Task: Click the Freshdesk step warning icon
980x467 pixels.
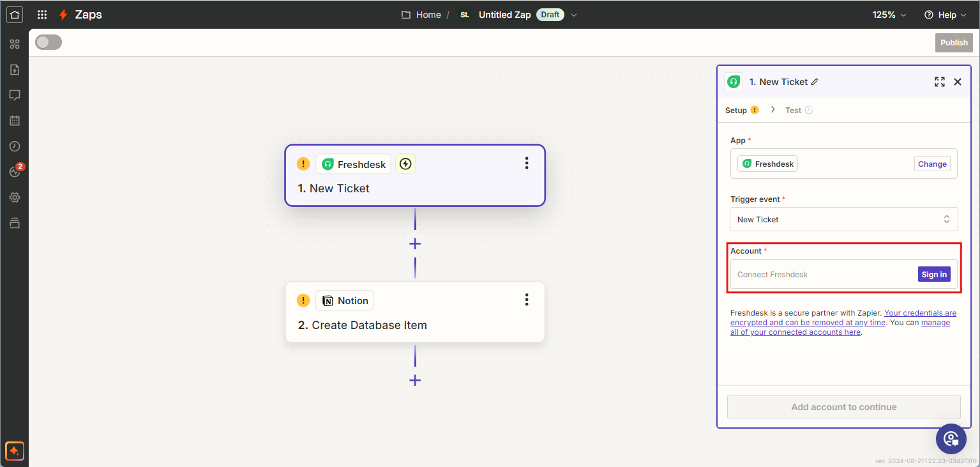Action: (303, 164)
